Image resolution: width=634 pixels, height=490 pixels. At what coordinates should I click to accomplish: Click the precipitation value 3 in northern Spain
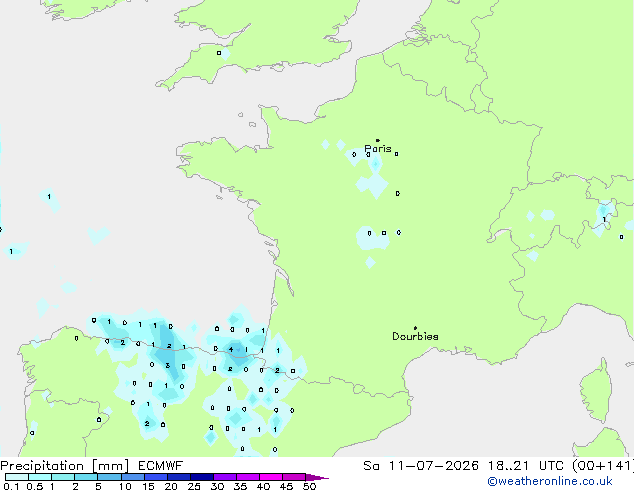(x=168, y=366)
